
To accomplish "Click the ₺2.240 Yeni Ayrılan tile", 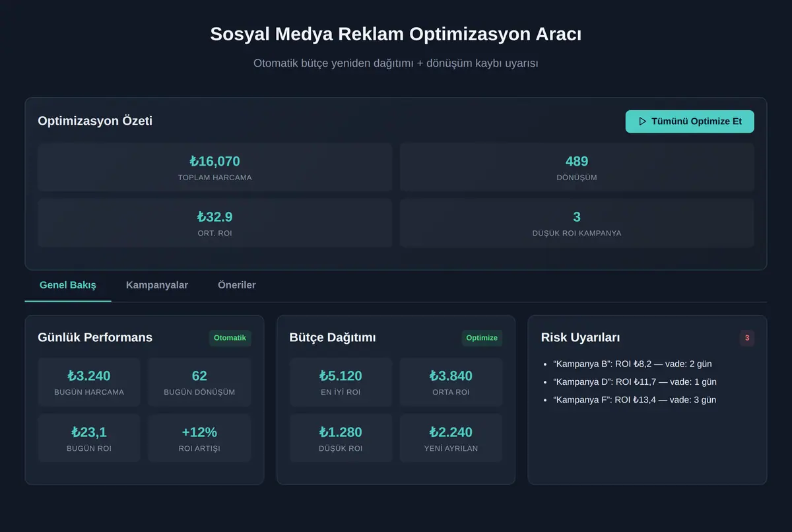I will [x=451, y=438].
